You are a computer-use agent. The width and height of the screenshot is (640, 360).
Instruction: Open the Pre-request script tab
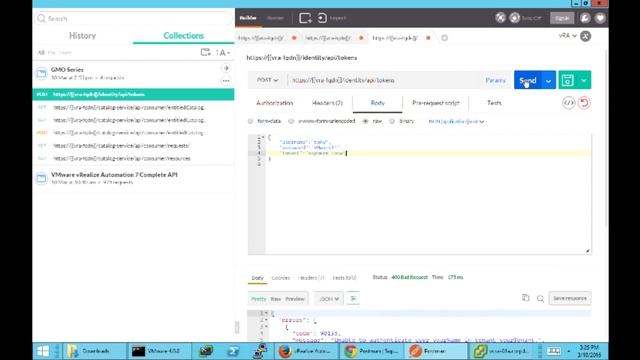coord(436,103)
